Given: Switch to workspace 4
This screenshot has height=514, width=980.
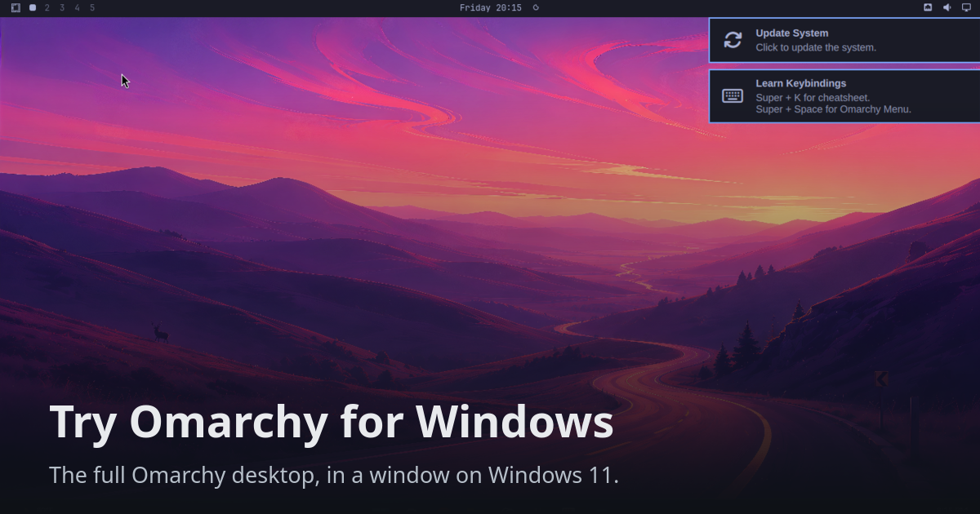Looking at the screenshot, I should tap(77, 7).
